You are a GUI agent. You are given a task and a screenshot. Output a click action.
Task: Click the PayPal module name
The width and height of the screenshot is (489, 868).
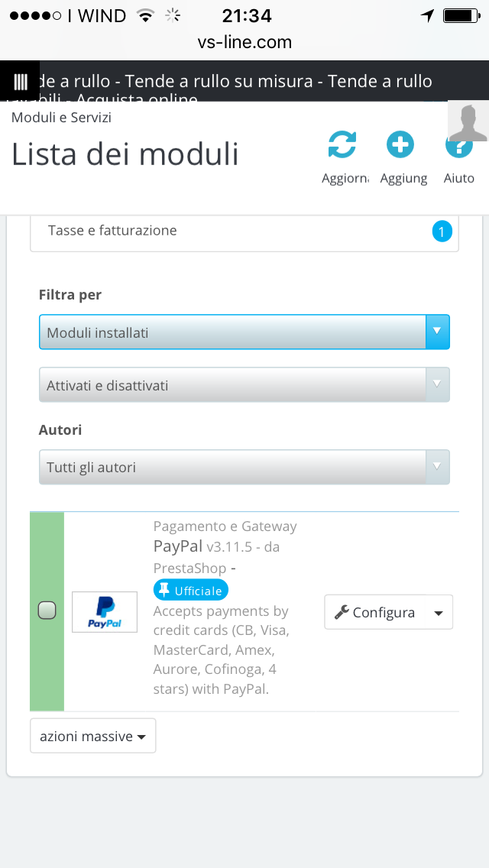177,546
